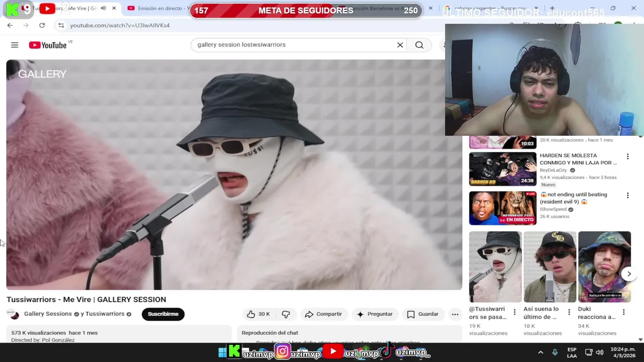
Task: Open ReyDeLaCity channel name
Action: (x=553, y=170)
